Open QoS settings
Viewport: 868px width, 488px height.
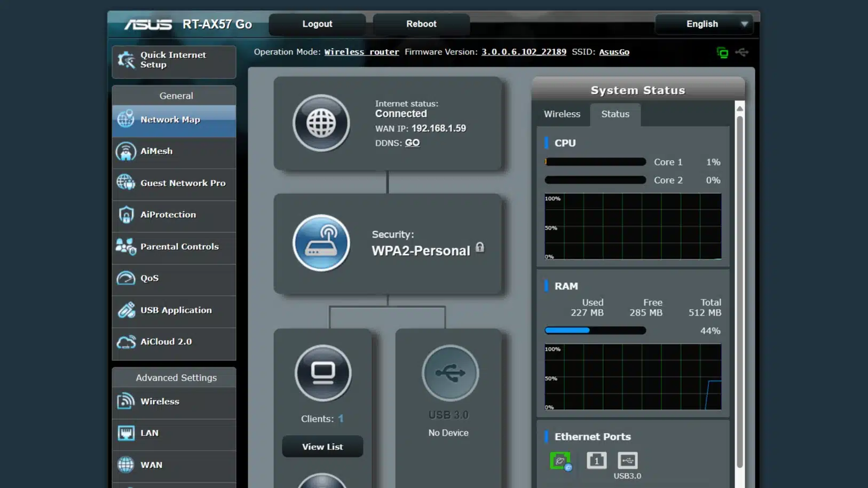coord(174,279)
